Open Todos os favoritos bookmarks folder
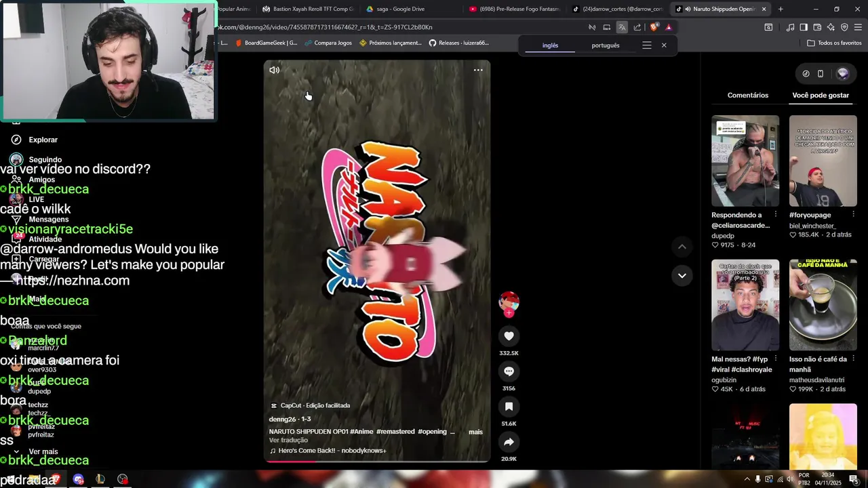 834,43
